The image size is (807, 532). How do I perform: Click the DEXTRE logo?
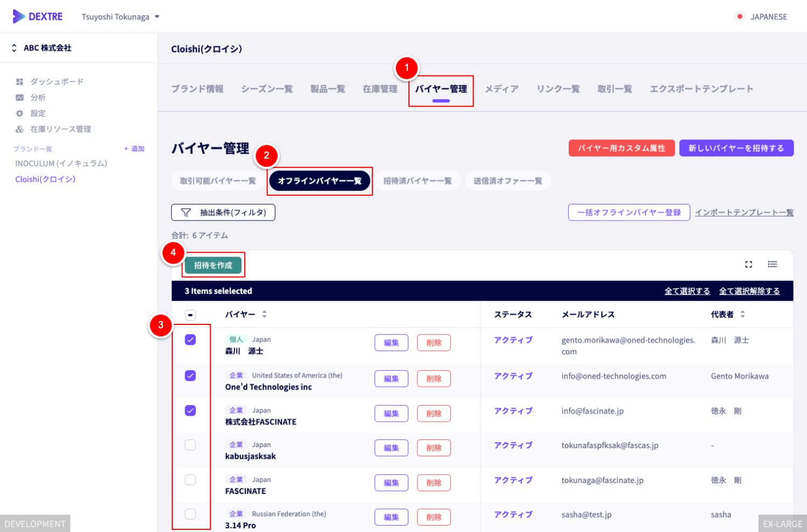coord(38,17)
